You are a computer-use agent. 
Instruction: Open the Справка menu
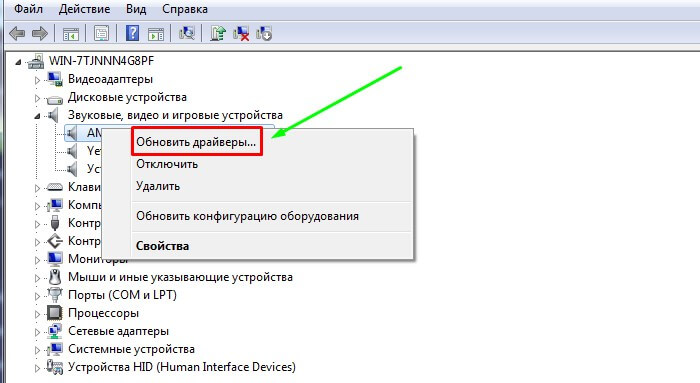185,9
